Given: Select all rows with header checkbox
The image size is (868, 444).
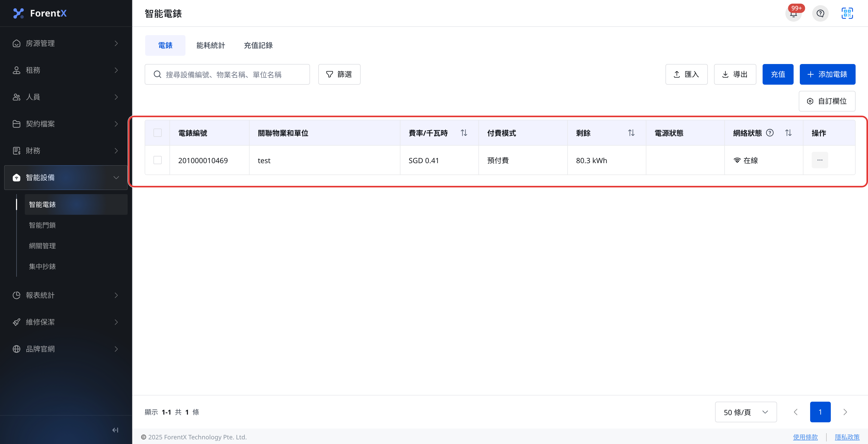Looking at the screenshot, I should [x=157, y=133].
